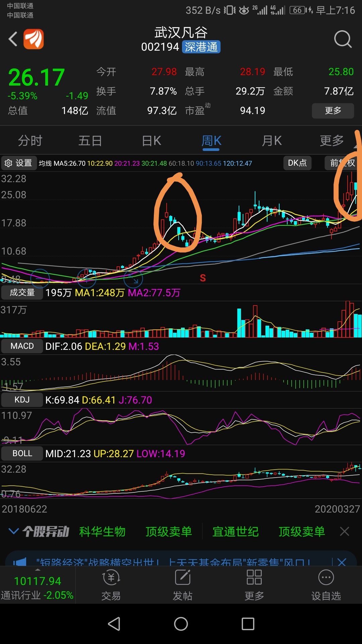Tap the back arrow icon
Viewport: 362px width, 644px height.
pyautogui.click(x=13, y=39)
